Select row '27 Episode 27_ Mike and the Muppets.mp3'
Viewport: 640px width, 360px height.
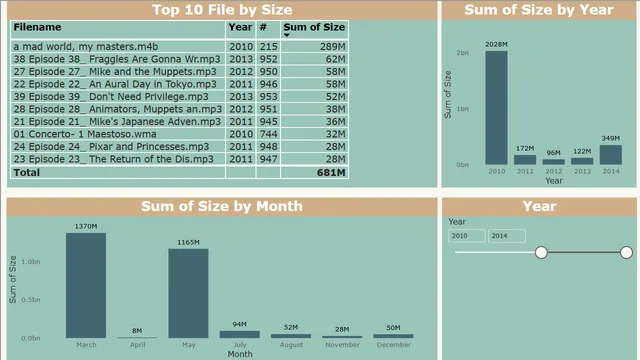point(180,71)
